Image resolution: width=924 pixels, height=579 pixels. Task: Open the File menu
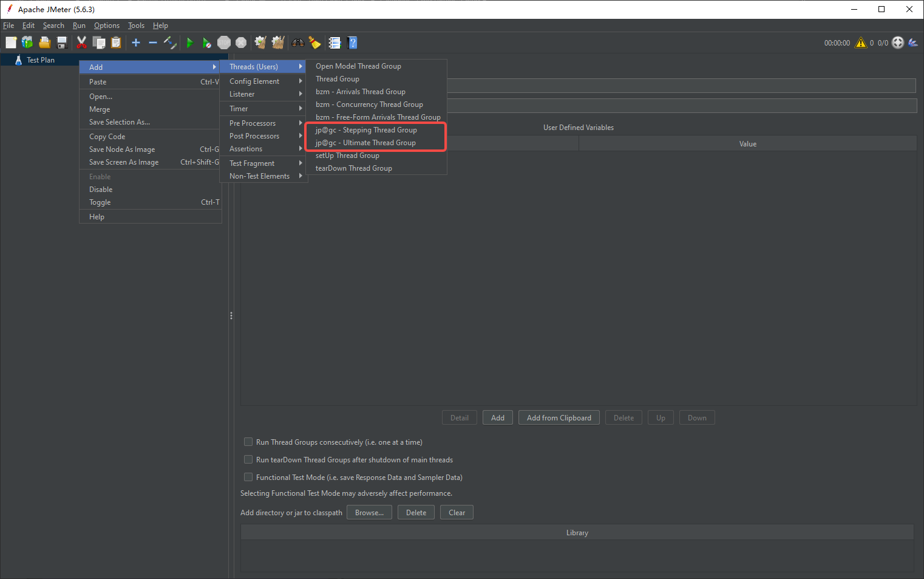pos(8,26)
